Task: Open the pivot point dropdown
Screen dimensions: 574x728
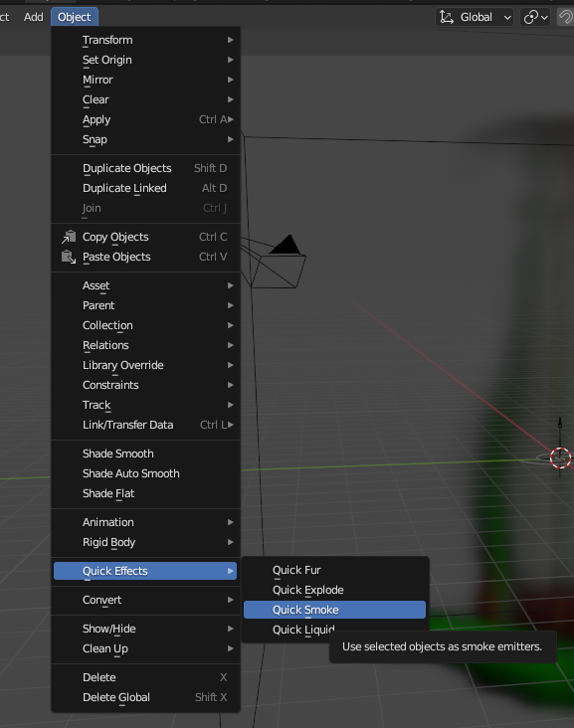Action: click(535, 17)
